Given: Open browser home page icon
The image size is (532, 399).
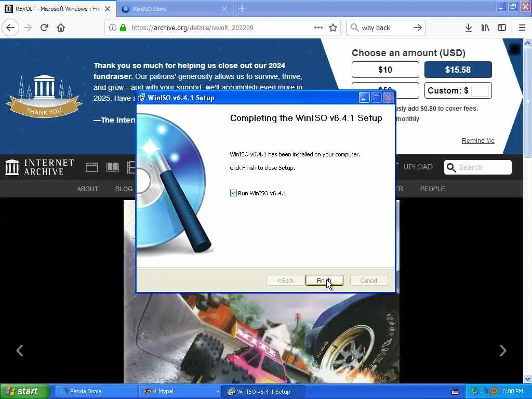Looking at the screenshot, I should point(61,28).
